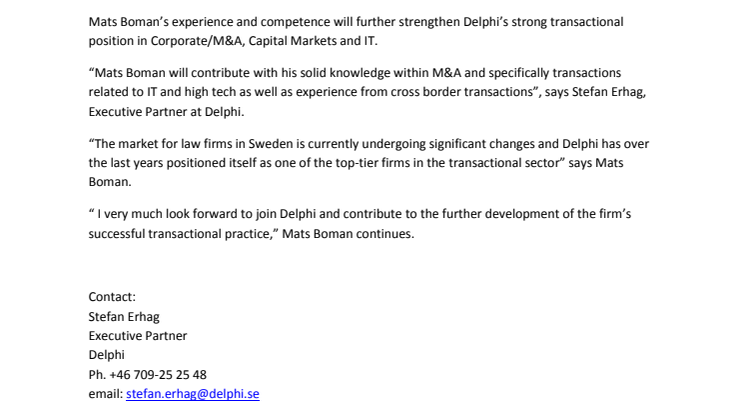Click the 'Contact:' heading text
This screenshot has height=419, width=746.
[x=112, y=297]
